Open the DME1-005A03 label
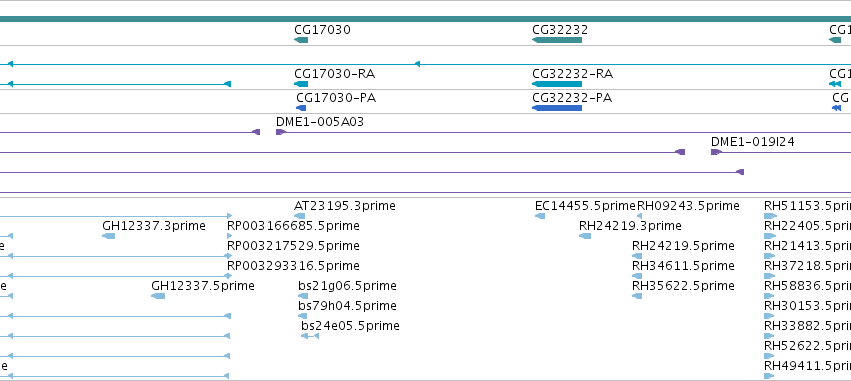Viewport: 851px width, 381px height. [320, 122]
